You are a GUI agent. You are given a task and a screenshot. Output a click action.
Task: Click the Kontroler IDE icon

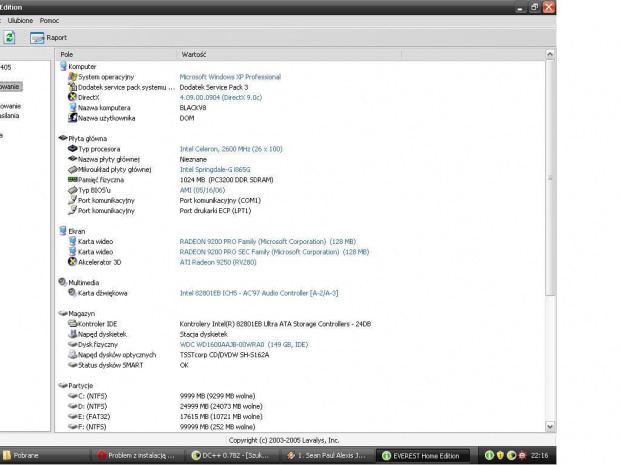pyautogui.click(x=72, y=323)
